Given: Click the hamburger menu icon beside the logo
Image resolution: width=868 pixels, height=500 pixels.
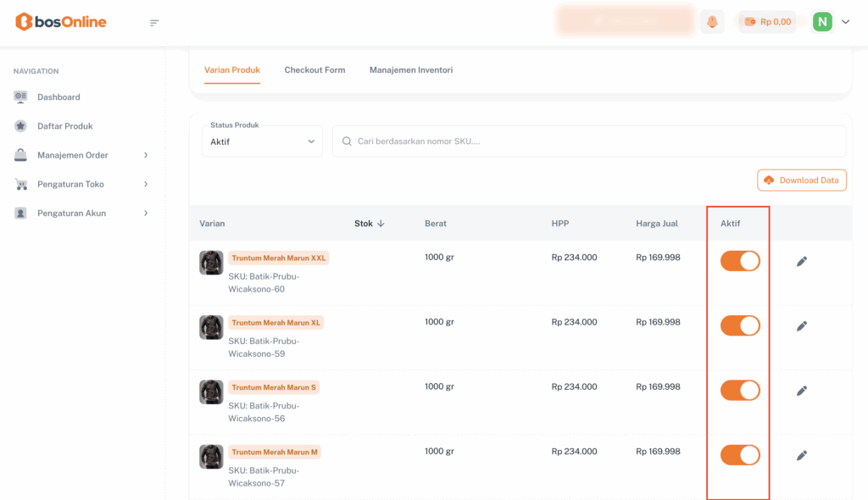Looking at the screenshot, I should (x=154, y=22).
